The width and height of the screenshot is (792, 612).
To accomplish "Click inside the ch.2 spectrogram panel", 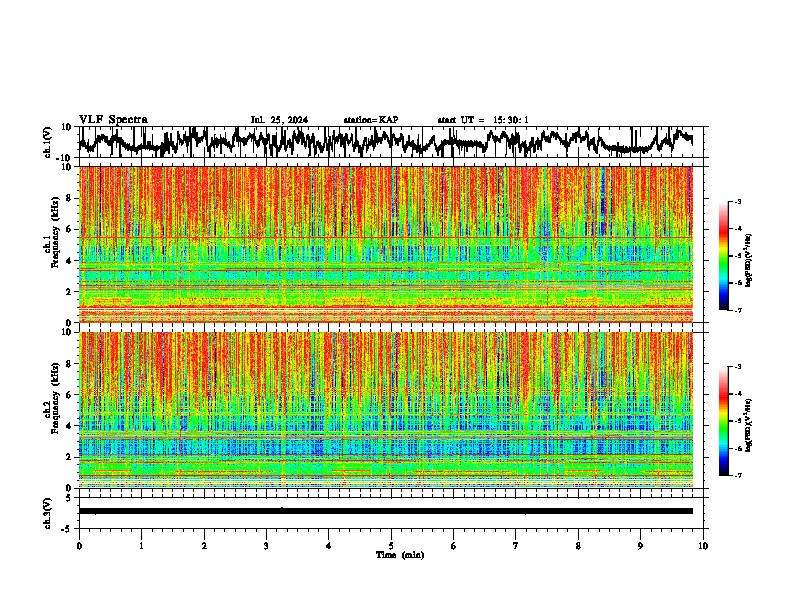I will (x=385, y=410).
